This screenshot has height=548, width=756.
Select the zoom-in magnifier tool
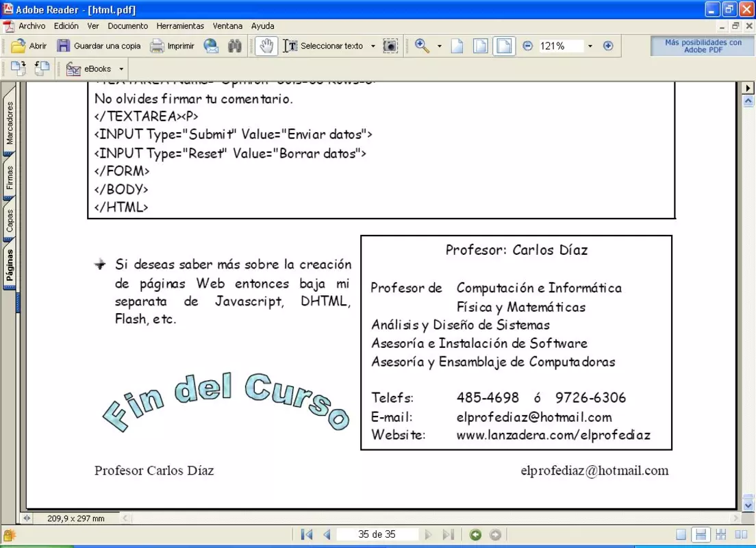coord(422,46)
